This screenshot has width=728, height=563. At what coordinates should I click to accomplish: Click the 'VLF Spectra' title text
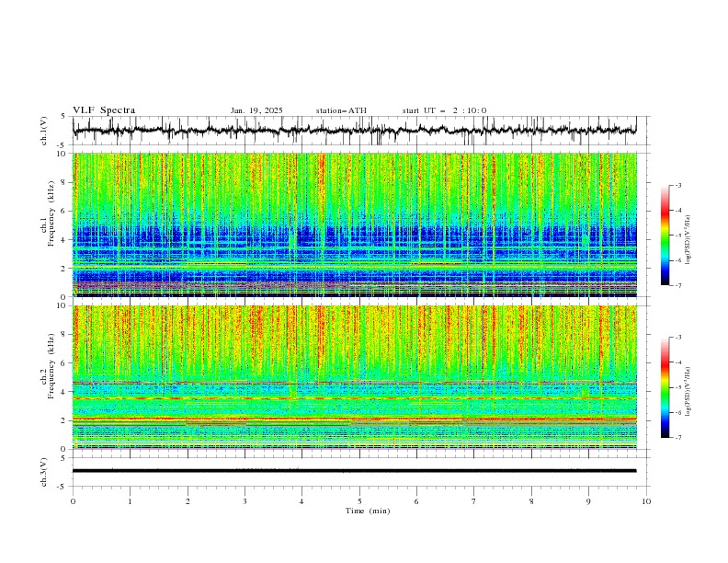point(104,110)
